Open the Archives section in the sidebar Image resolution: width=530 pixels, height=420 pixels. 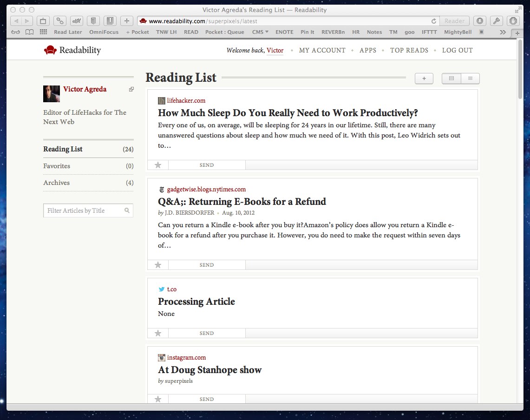click(56, 183)
